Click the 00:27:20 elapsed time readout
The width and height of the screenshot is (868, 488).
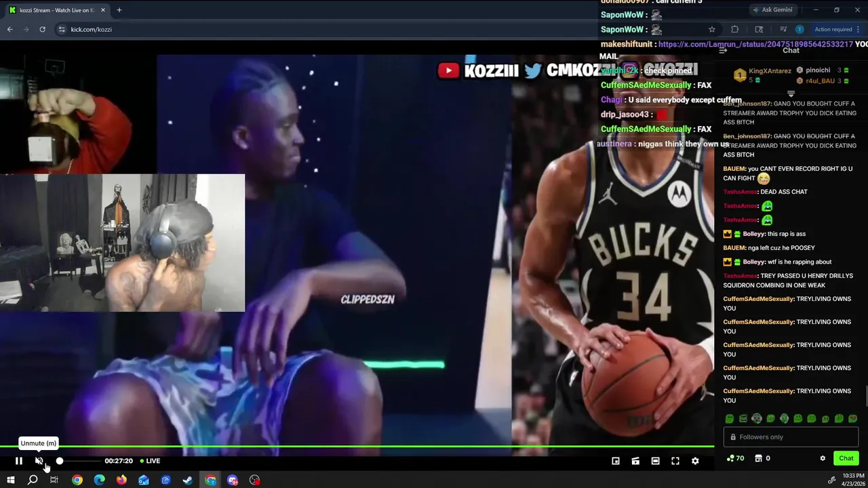tap(119, 461)
